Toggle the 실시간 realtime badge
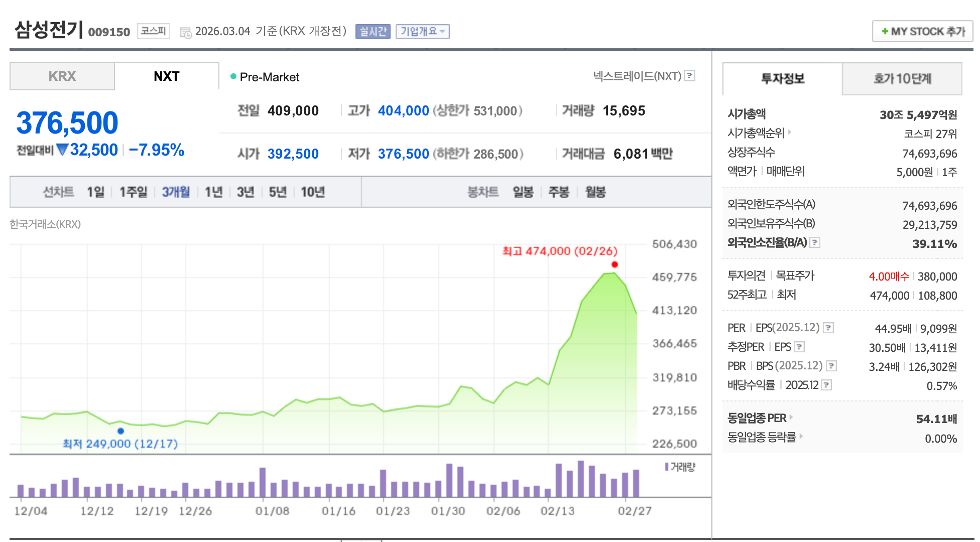 click(373, 31)
